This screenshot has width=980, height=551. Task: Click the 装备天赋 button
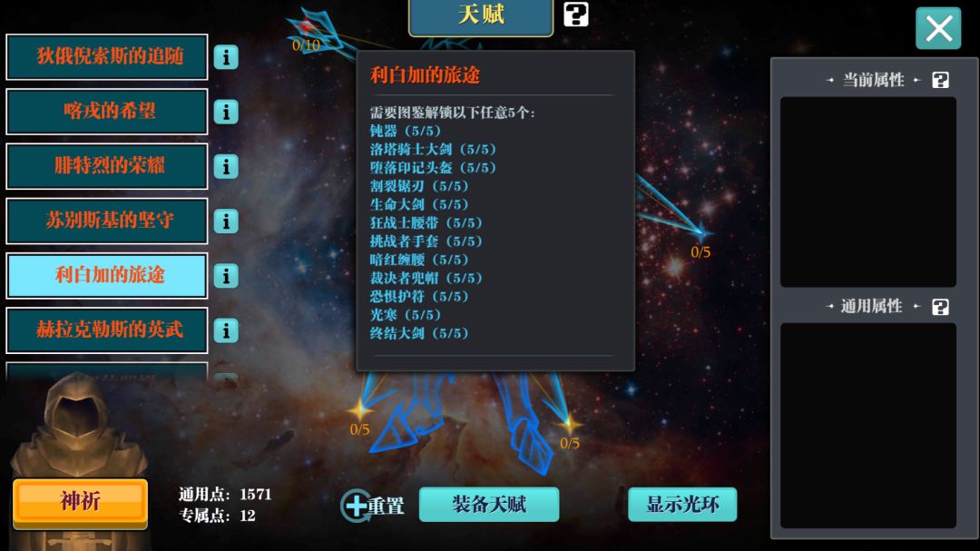489,505
